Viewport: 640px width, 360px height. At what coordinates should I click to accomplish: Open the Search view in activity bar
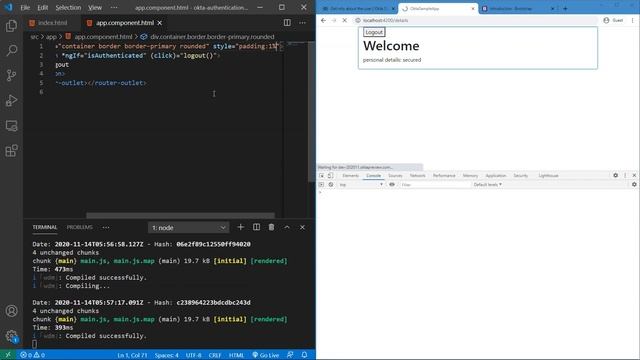coord(11,51)
